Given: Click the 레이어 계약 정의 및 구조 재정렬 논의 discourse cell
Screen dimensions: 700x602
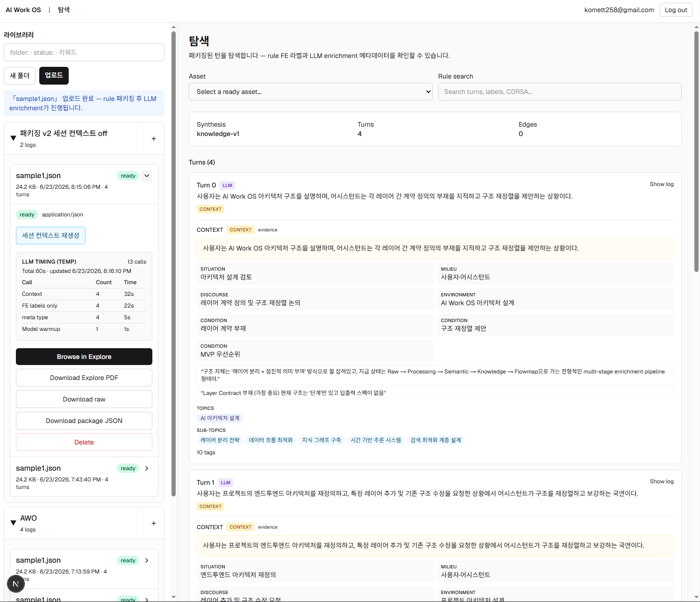Looking at the screenshot, I should click(315, 299).
